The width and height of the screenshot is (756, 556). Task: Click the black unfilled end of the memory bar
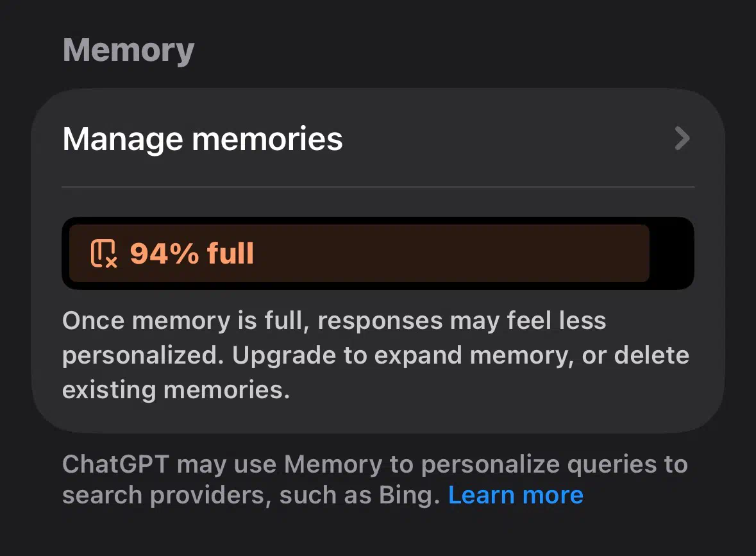click(x=671, y=253)
